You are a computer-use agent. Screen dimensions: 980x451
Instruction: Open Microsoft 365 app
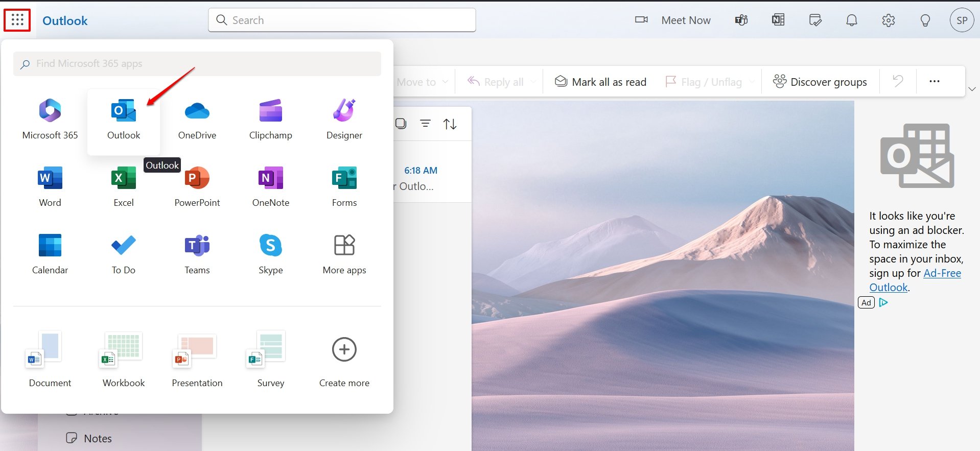(x=50, y=120)
